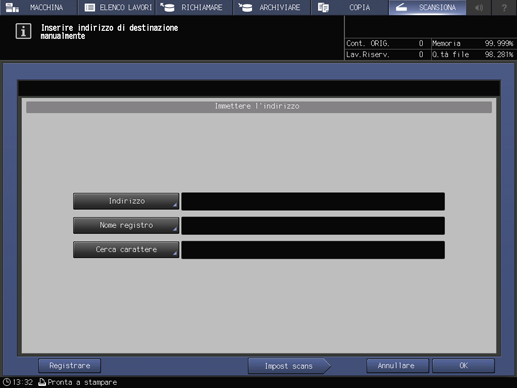Go to the ARCHIVIARE tab

point(272,7)
